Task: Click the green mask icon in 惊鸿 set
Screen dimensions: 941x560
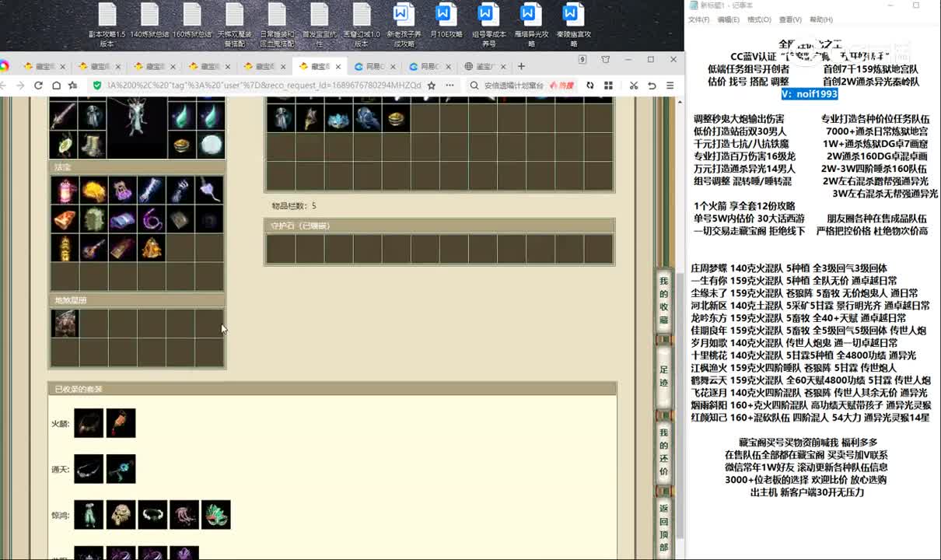Action: [216, 515]
